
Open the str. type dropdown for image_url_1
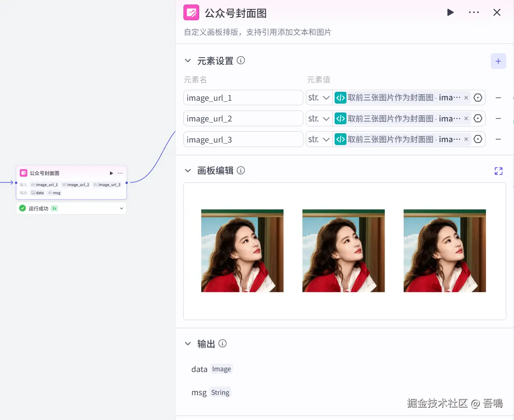coord(319,98)
